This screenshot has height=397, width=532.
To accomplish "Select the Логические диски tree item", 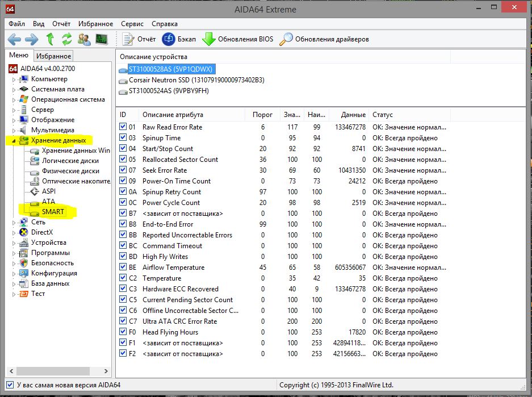I will [70, 161].
